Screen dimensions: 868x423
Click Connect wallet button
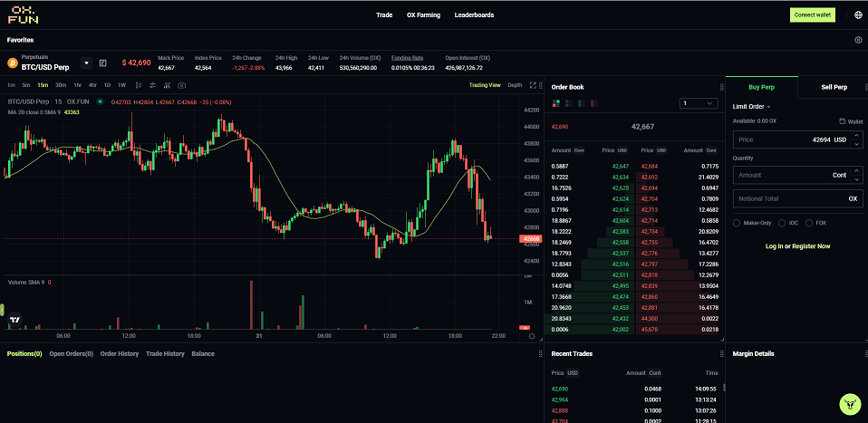(813, 15)
